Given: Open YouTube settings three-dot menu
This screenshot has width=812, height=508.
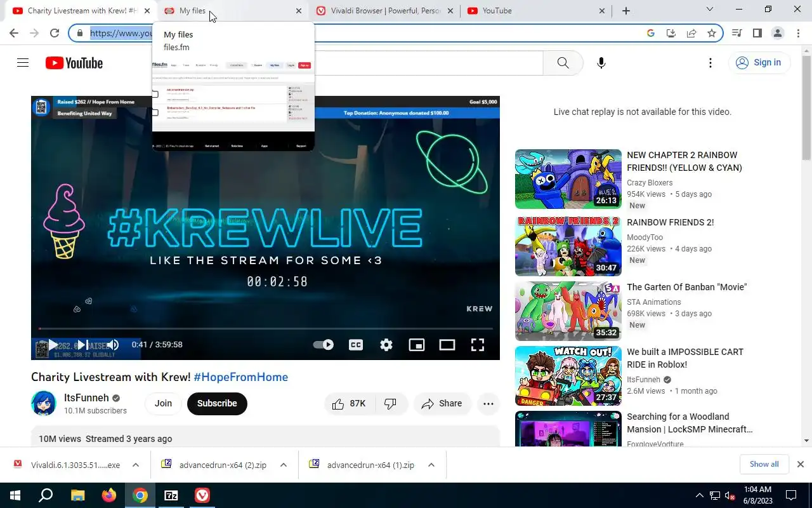Looking at the screenshot, I should click(710, 62).
